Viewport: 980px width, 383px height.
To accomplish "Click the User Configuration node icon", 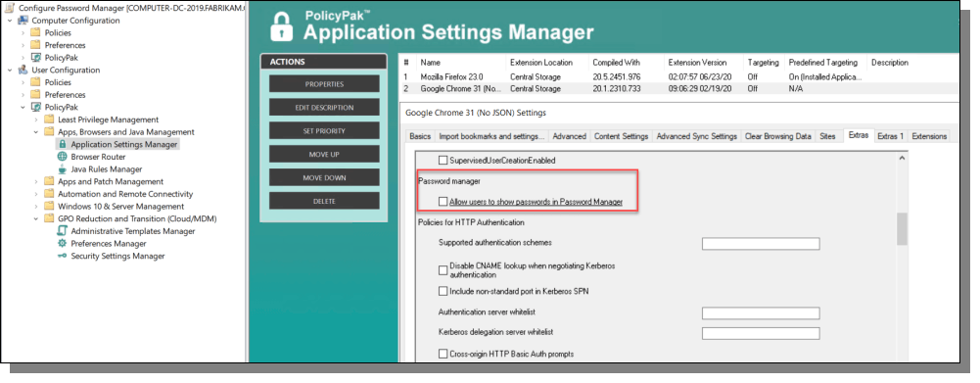I will pos(23,71).
